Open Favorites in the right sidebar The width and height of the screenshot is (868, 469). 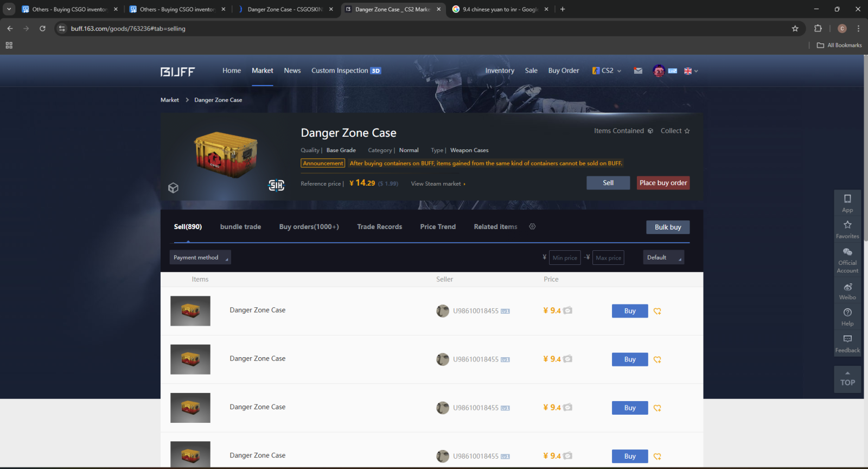[x=847, y=229]
